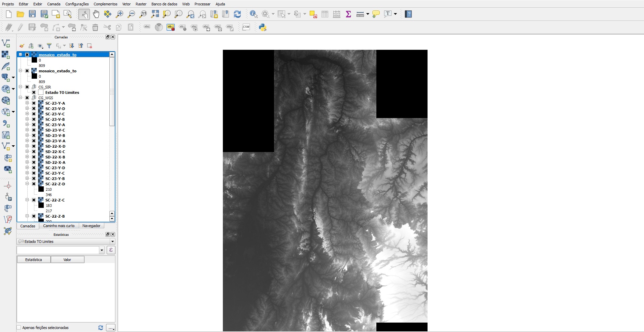
Task: Click the layers list vertical scrollbar
Action: (112, 91)
